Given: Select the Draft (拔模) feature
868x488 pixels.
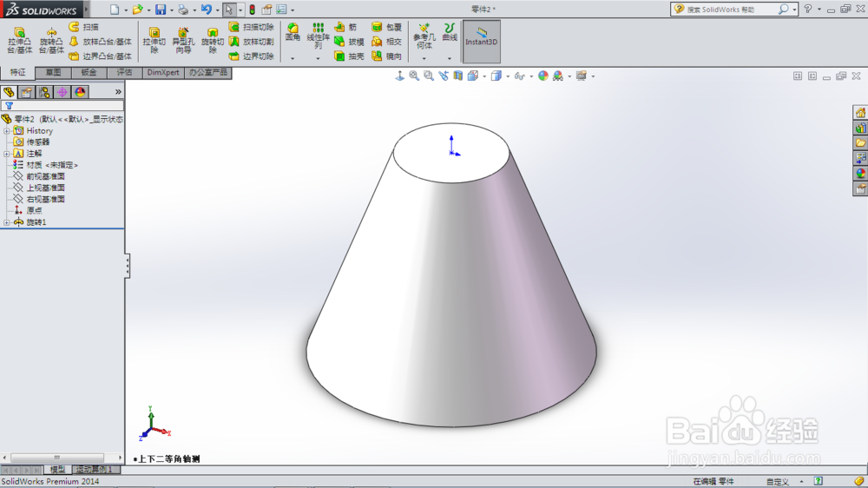Looking at the screenshot, I should [x=349, y=42].
